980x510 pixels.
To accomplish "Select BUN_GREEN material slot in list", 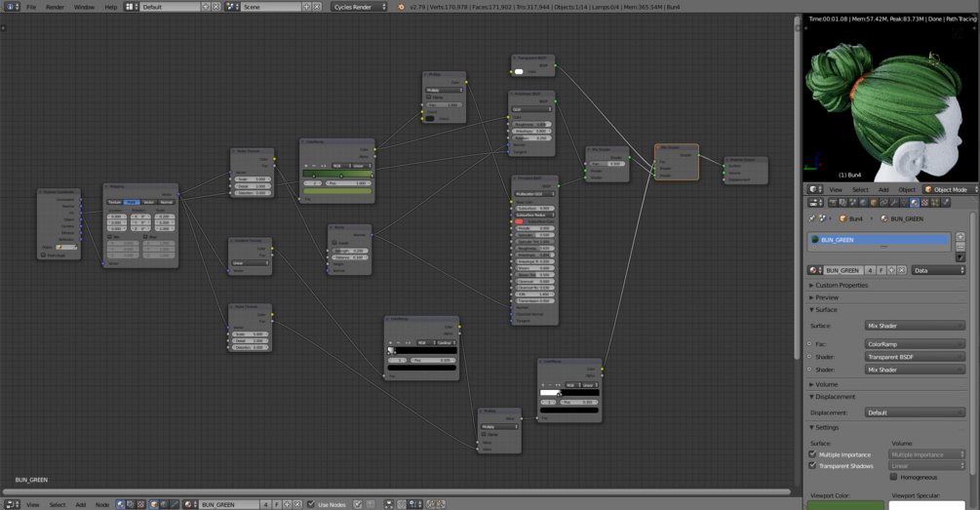I will coord(880,239).
